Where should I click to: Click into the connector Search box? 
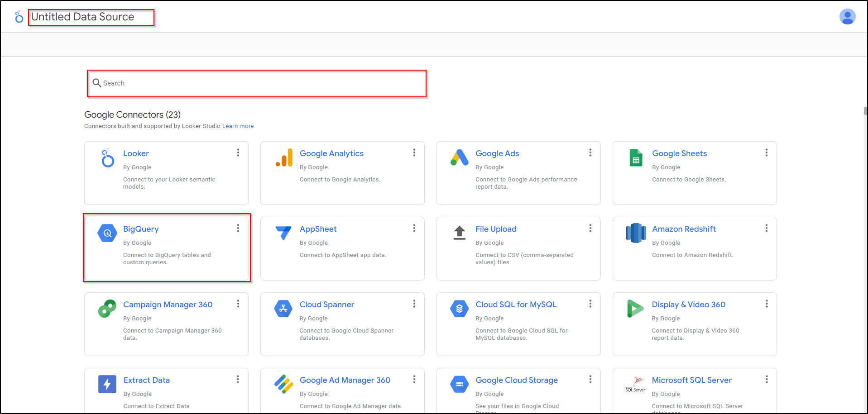(x=257, y=83)
